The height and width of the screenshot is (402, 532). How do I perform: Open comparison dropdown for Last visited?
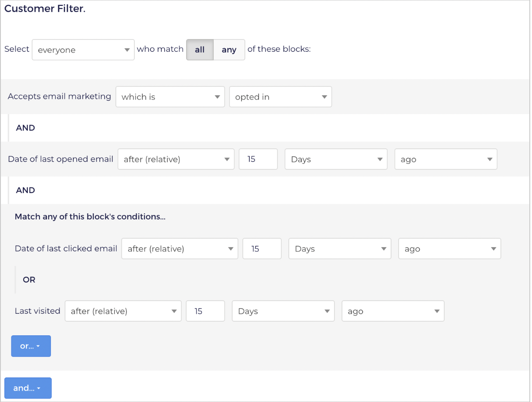[123, 311]
